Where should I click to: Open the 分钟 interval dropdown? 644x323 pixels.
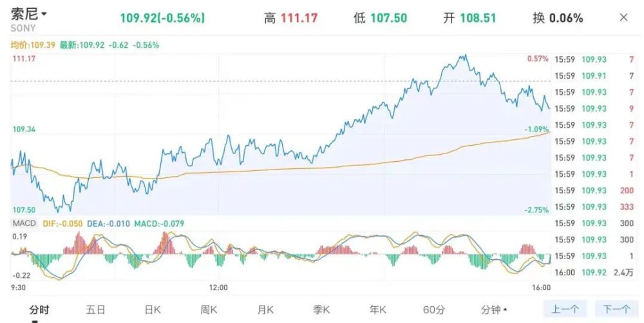(x=495, y=309)
